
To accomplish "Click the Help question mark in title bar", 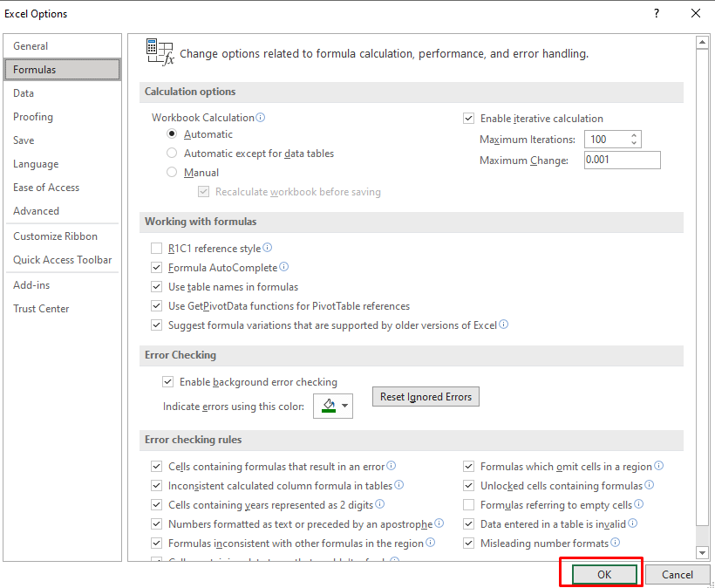I will click(656, 13).
